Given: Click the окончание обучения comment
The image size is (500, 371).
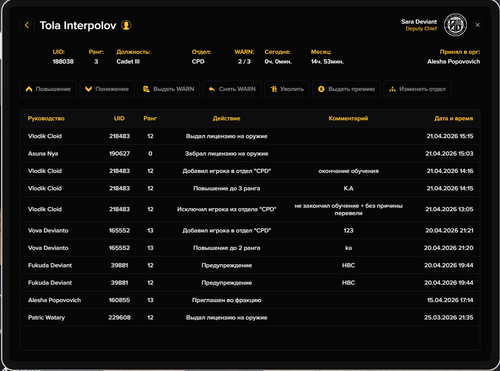Looking at the screenshot, I should (348, 171).
